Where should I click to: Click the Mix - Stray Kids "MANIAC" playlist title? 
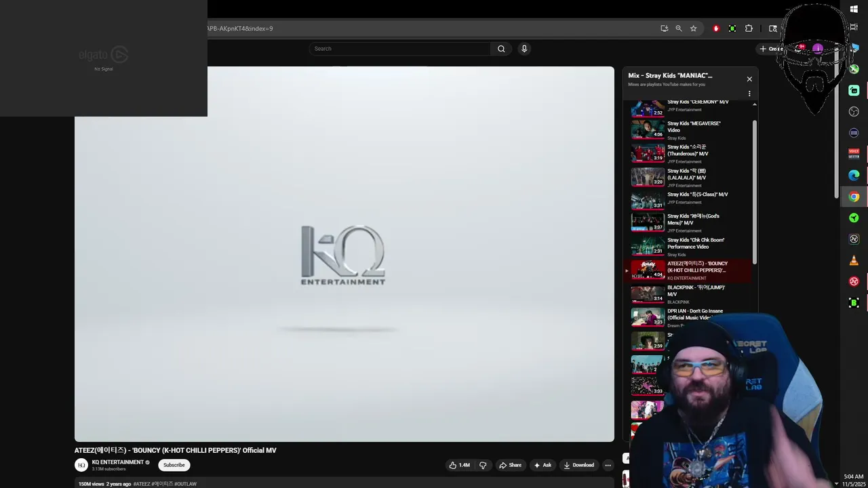670,76
